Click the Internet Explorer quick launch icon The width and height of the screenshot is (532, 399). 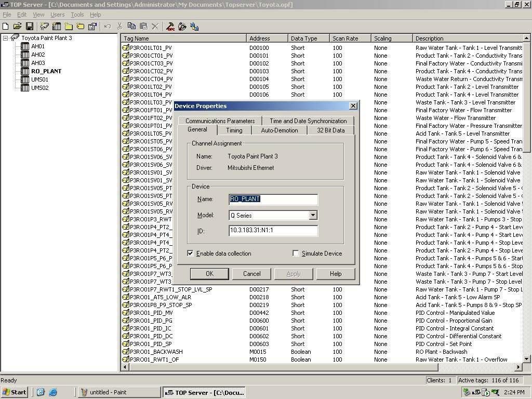[x=53, y=392]
